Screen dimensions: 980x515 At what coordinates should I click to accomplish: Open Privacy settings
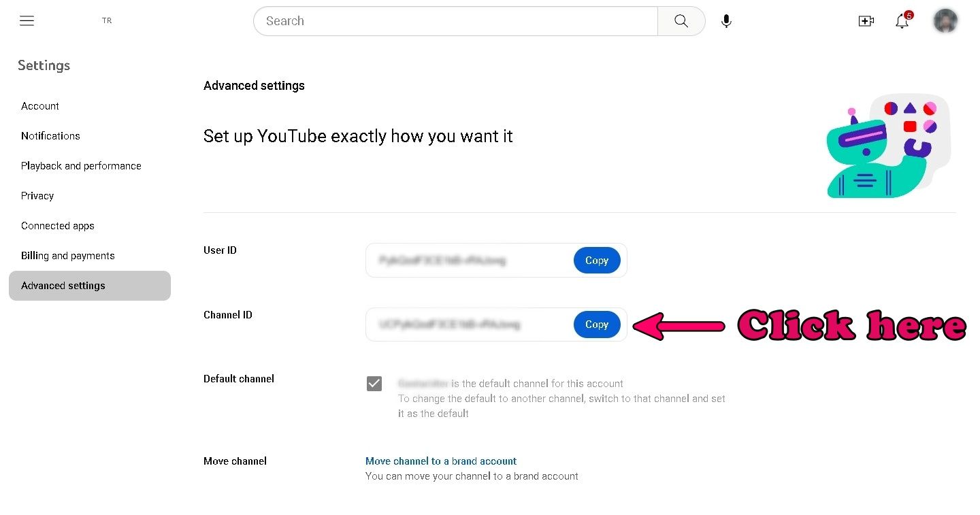click(37, 196)
